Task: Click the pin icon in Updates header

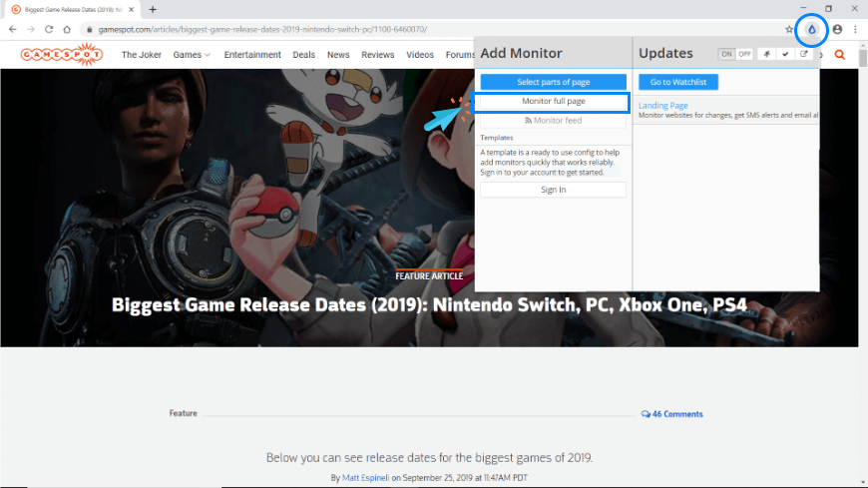Action: (x=766, y=54)
